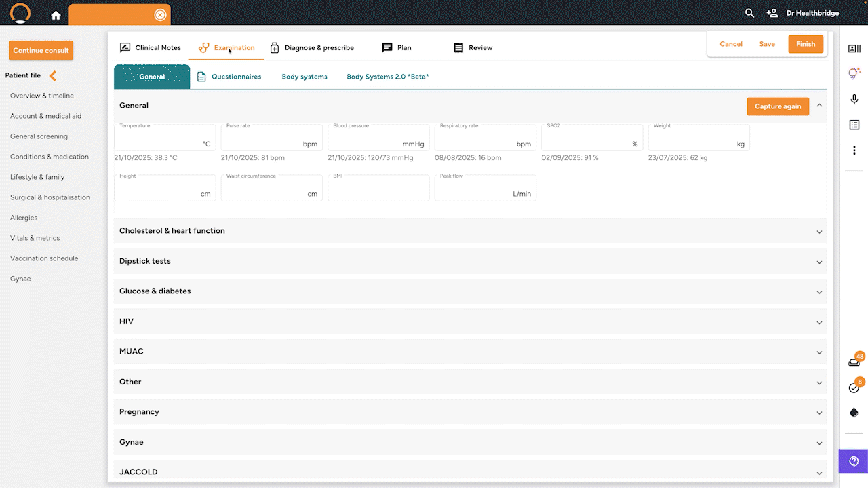Image resolution: width=868 pixels, height=488 pixels.
Task: Click the droplet icon in right sidebar
Action: coord(854,412)
